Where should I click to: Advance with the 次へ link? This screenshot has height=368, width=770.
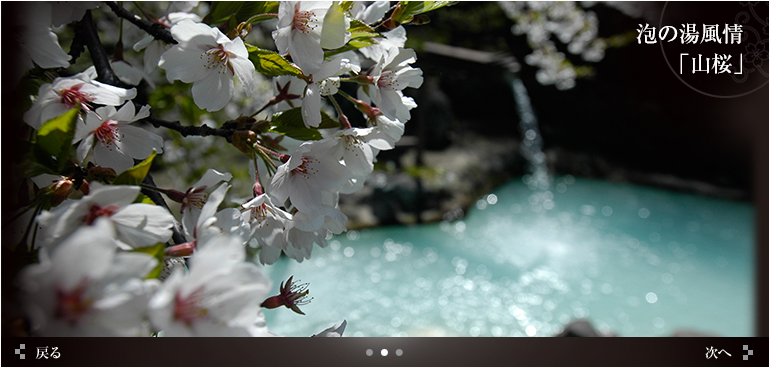[x=718, y=352]
